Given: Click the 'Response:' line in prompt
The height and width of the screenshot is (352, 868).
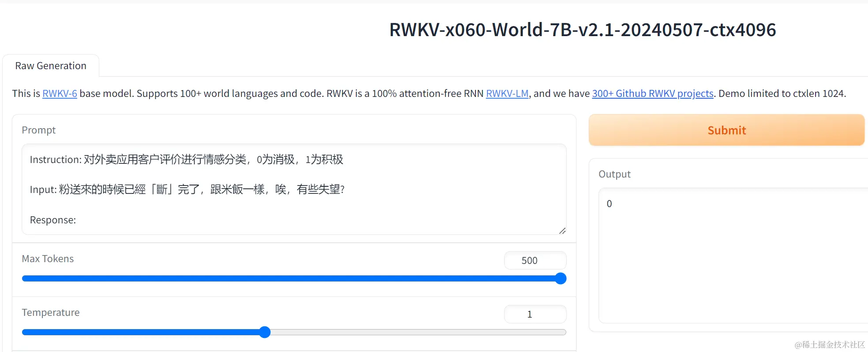Looking at the screenshot, I should click(53, 220).
